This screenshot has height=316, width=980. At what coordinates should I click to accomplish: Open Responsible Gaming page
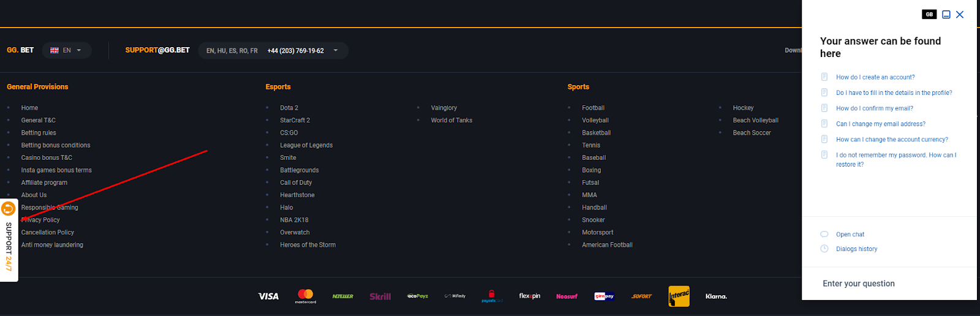(50, 208)
